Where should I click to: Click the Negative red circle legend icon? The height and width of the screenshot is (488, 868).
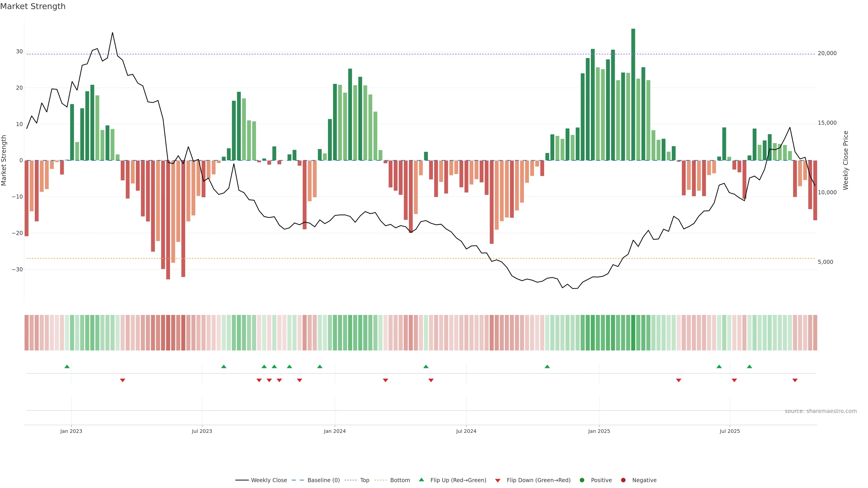[x=623, y=480]
